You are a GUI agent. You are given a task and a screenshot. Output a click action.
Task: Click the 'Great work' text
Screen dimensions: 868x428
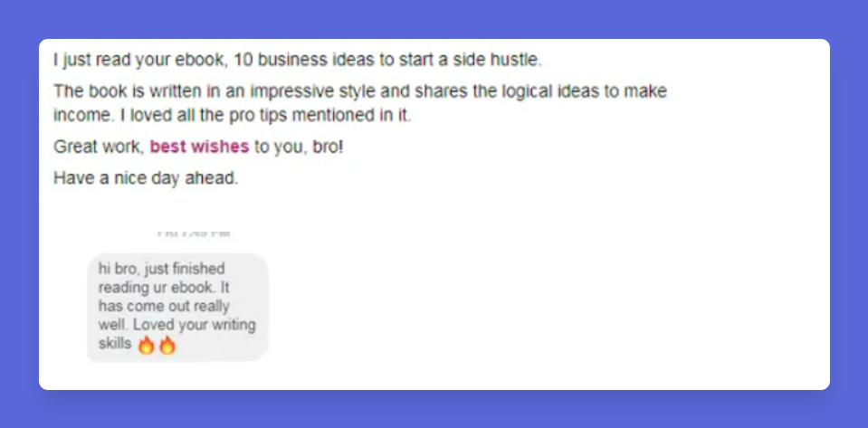click(99, 147)
